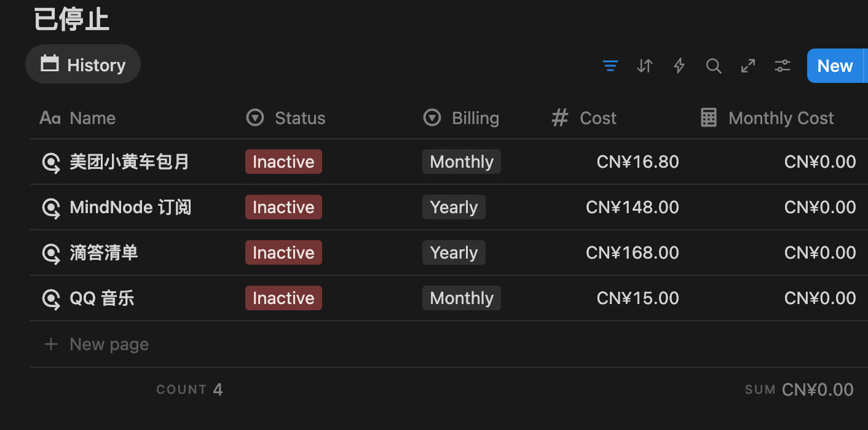
Task: Click the page icon of 美团小黄车包月
Action: [50, 162]
